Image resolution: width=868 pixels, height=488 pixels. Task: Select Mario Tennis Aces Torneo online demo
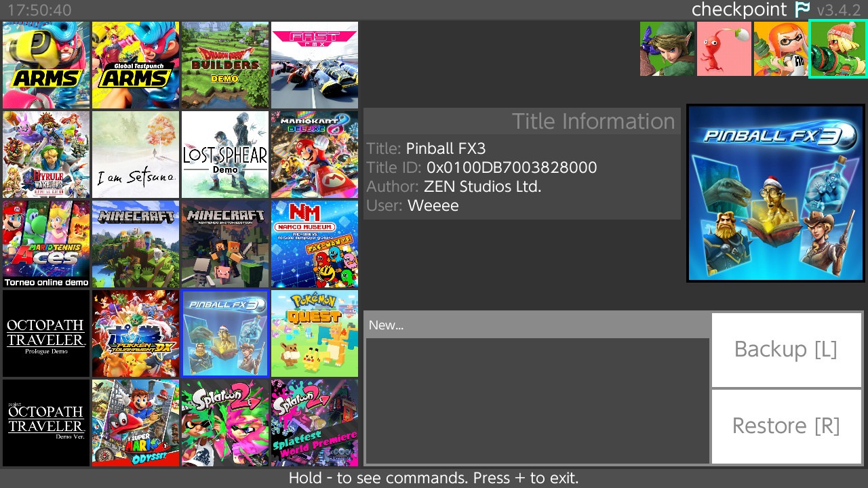click(46, 244)
